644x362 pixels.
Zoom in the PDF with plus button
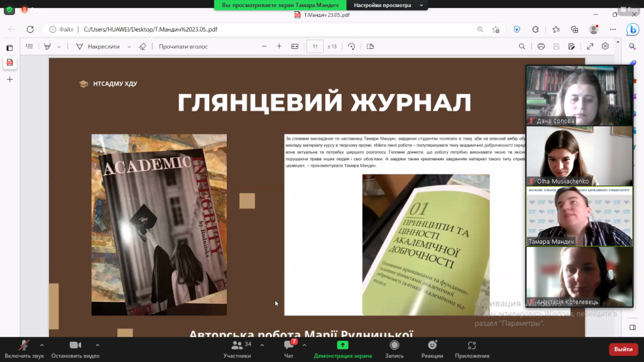(x=279, y=47)
